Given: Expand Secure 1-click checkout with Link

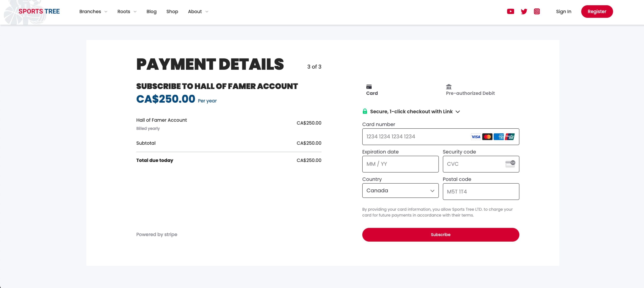Looking at the screenshot, I should click(458, 112).
